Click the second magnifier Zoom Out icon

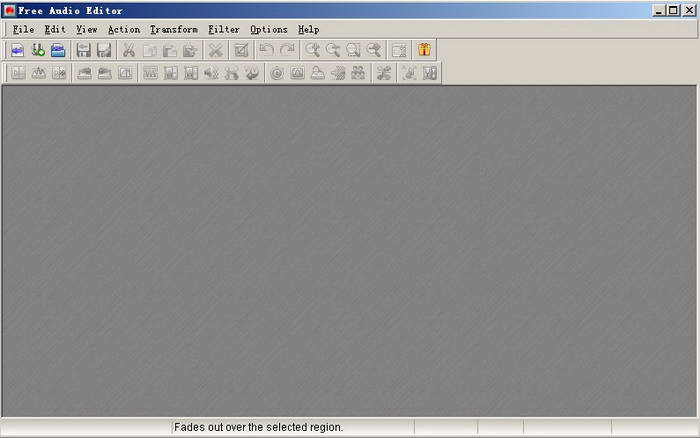click(333, 50)
